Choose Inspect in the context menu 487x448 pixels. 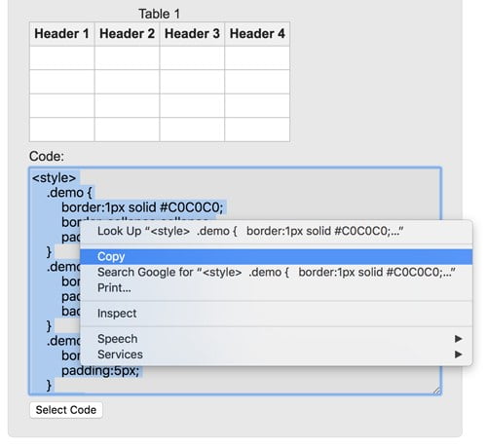point(276,314)
